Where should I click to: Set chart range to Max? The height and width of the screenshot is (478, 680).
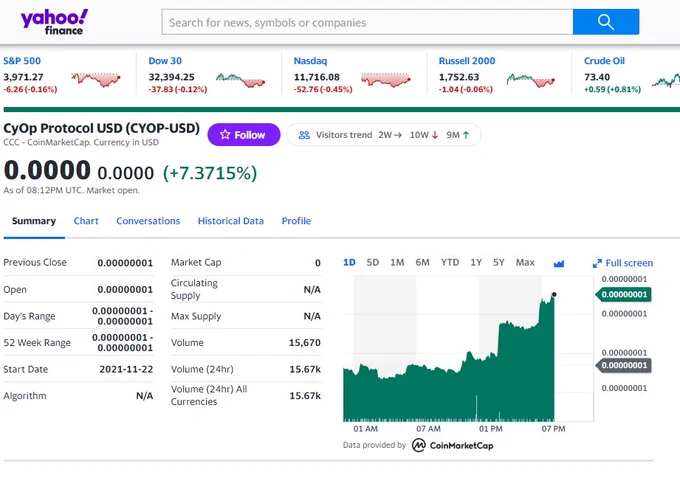click(x=525, y=262)
